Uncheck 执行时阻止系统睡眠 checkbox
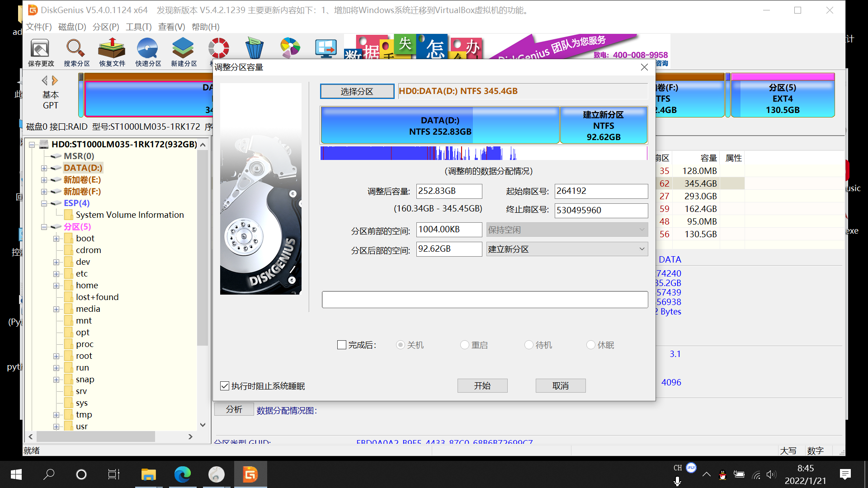Image resolution: width=868 pixels, height=488 pixels. tap(225, 386)
